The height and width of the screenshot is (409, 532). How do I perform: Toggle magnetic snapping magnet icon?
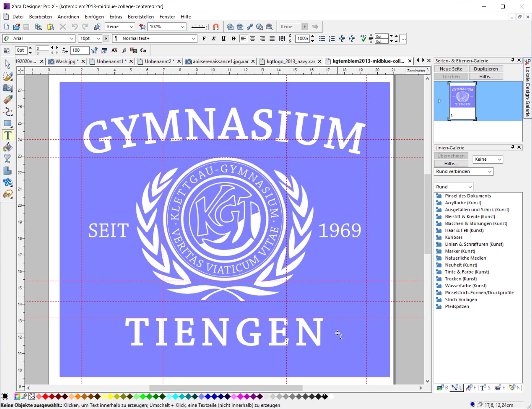(x=216, y=27)
